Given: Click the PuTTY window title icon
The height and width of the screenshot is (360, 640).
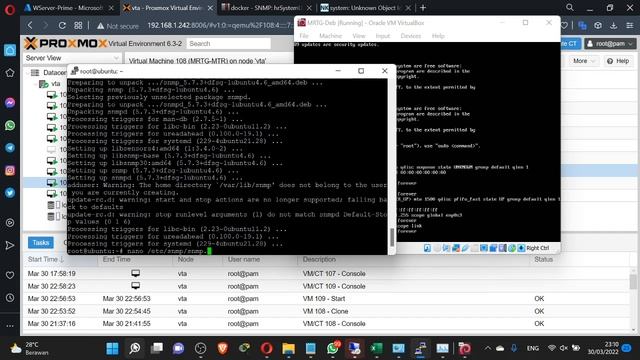Looking at the screenshot, I should [x=74, y=71].
